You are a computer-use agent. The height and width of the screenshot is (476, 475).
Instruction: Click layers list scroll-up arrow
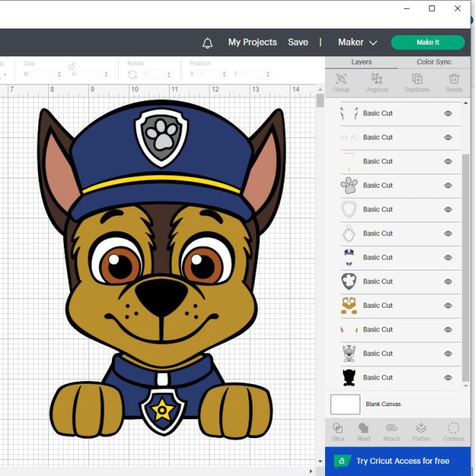tap(465, 103)
